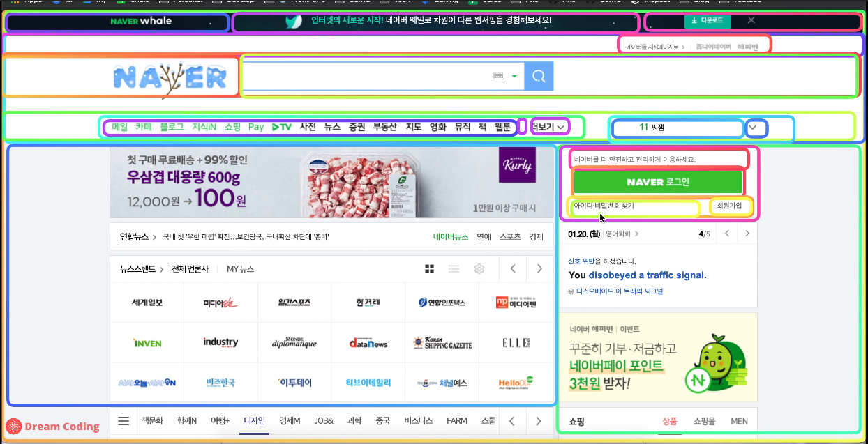Open newsstand settings gear icon

pos(479,269)
